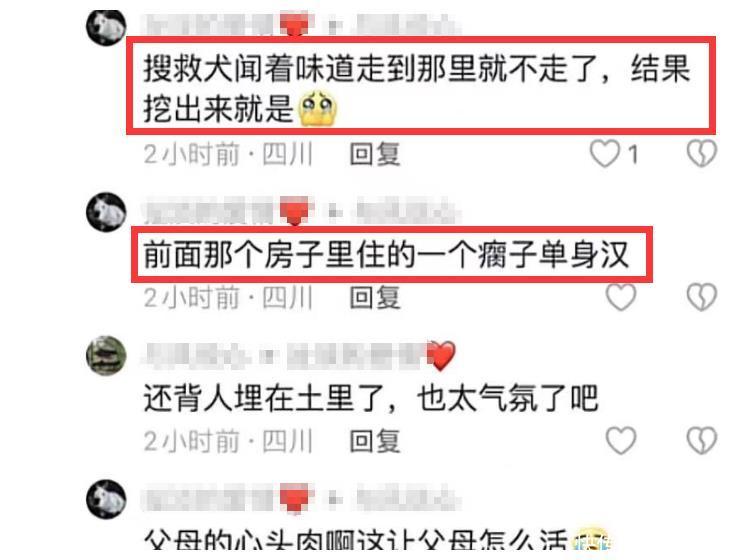
Task: Open blurred username of third commenter
Action: (x=283, y=355)
